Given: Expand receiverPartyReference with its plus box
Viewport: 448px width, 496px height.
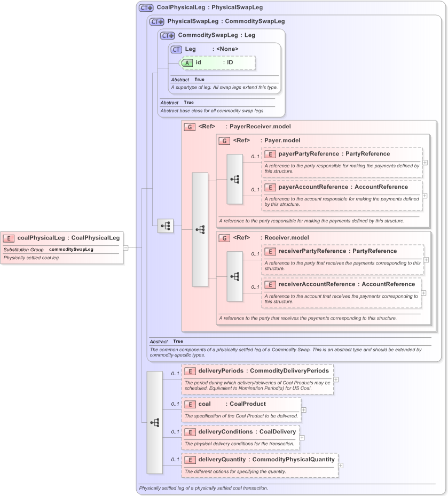Looking at the screenshot, I should 426,260.
